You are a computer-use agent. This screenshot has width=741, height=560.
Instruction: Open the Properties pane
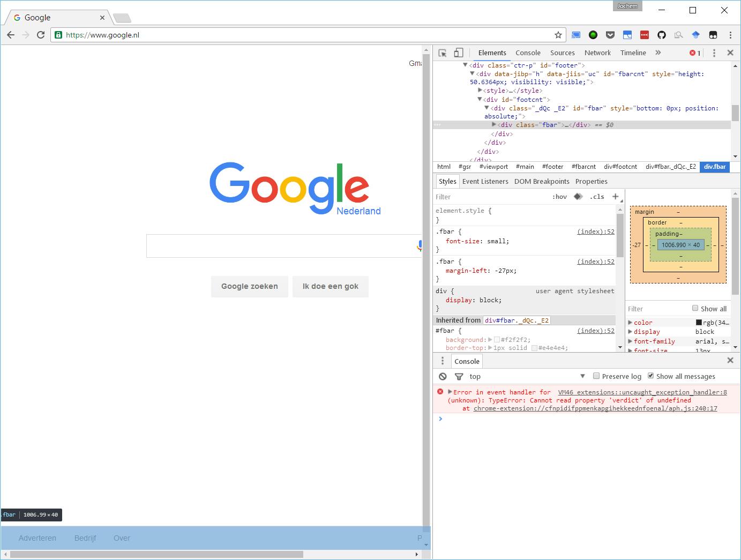(x=592, y=181)
